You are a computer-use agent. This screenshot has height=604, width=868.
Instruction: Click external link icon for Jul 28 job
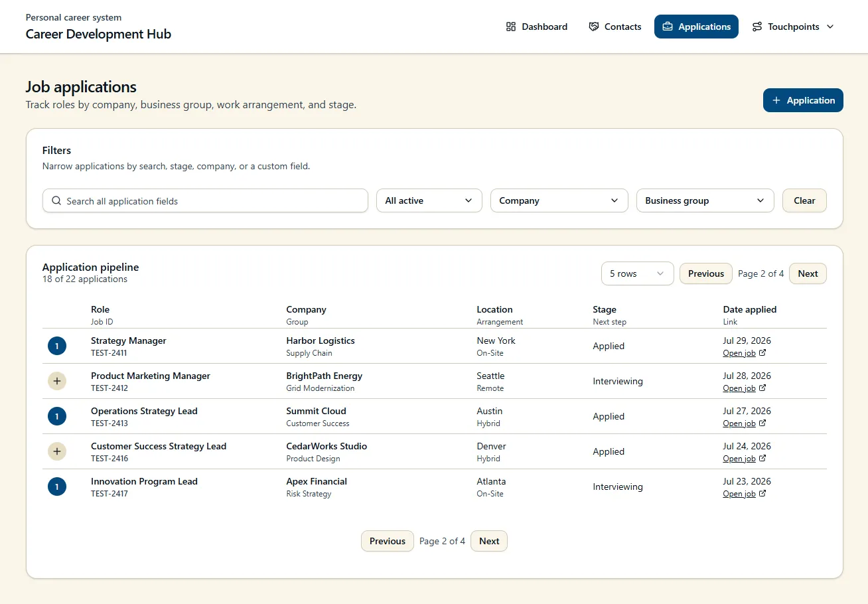pyautogui.click(x=762, y=388)
